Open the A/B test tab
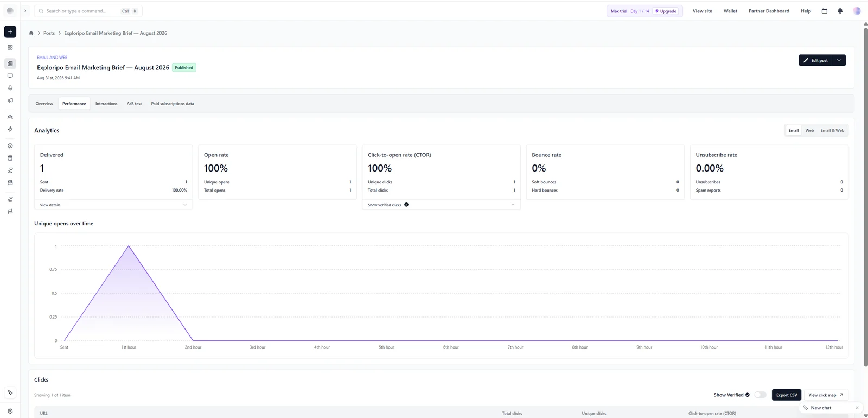The height and width of the screenshot is (418, 868). (x=134, y=104)
